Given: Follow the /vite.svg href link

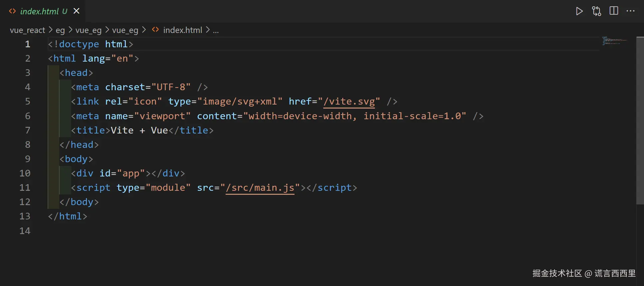Looking at the screenshot, I should 349,102.
